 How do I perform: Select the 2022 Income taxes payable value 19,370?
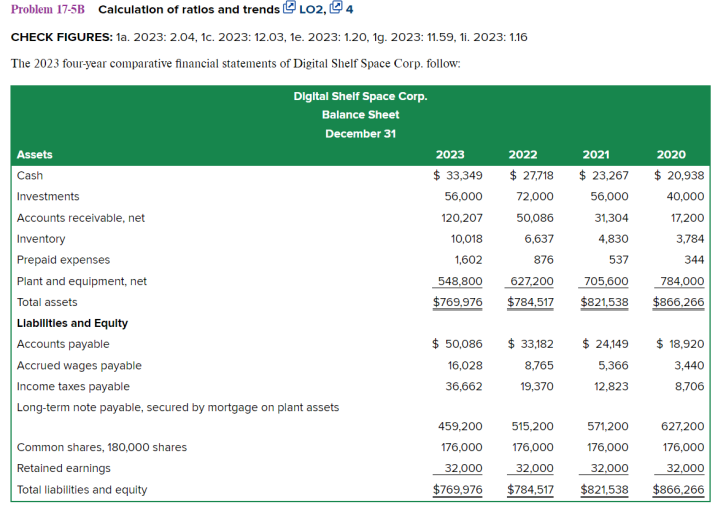[537, 387]
